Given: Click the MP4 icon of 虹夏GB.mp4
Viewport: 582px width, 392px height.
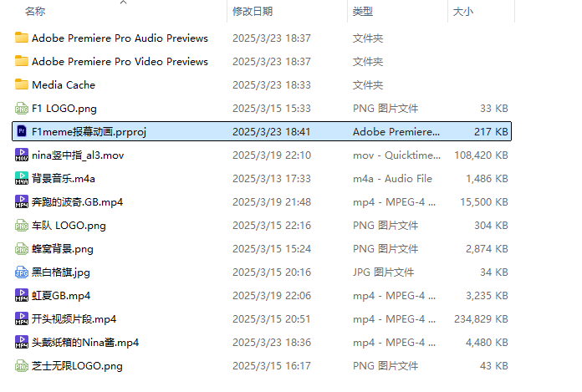Looking at the screenshot, I should tap(22, 295).
